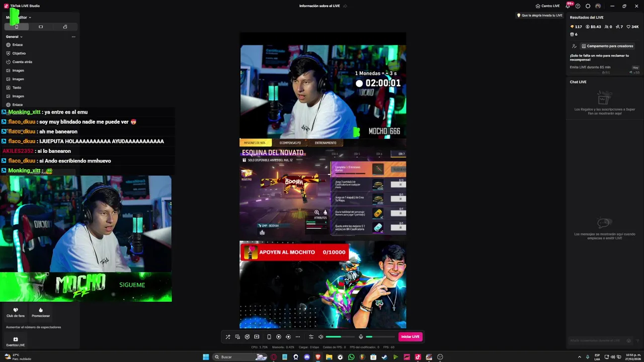Open Campamento para creadores

(x=607, y=46)
